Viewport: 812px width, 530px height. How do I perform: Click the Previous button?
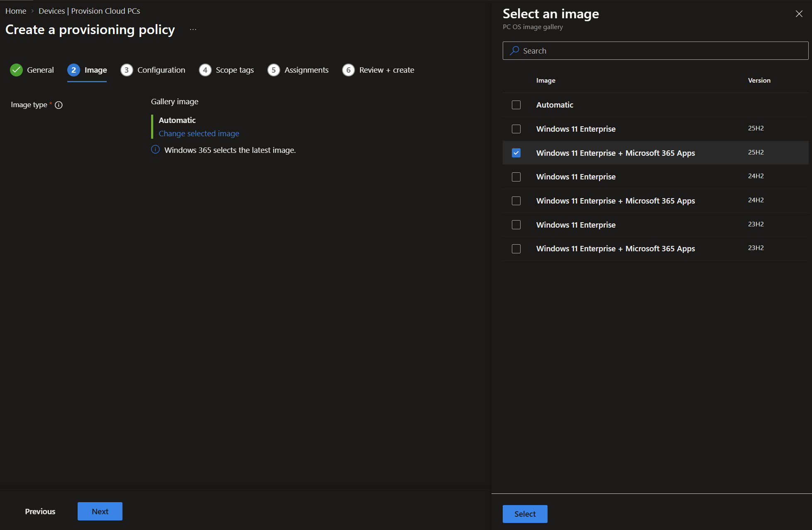(x=40, y=511)
